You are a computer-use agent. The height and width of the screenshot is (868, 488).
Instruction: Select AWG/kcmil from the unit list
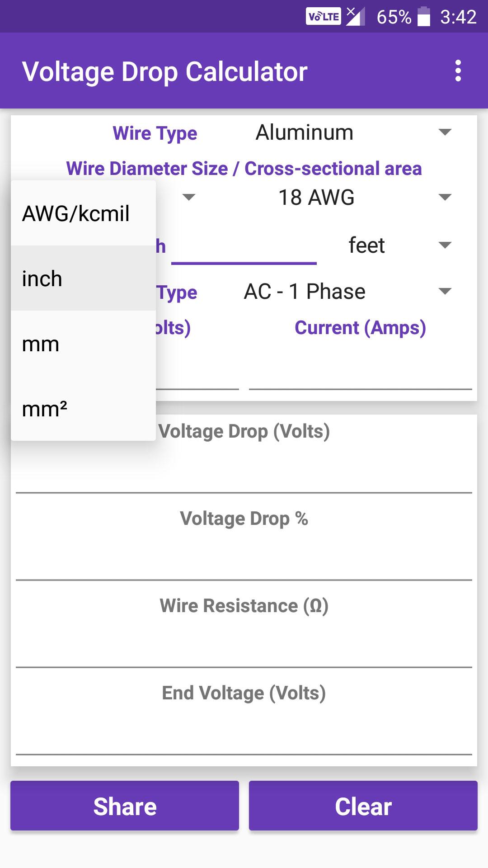click(84, 213)
